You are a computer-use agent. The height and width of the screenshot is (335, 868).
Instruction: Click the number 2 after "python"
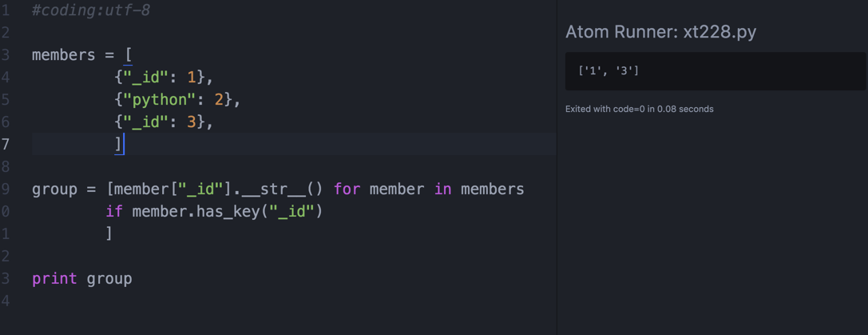tap(219, 100)
